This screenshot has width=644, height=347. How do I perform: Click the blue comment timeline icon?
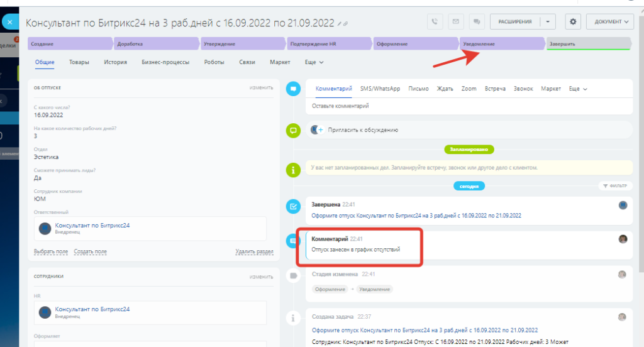click(x=293, y=89)
